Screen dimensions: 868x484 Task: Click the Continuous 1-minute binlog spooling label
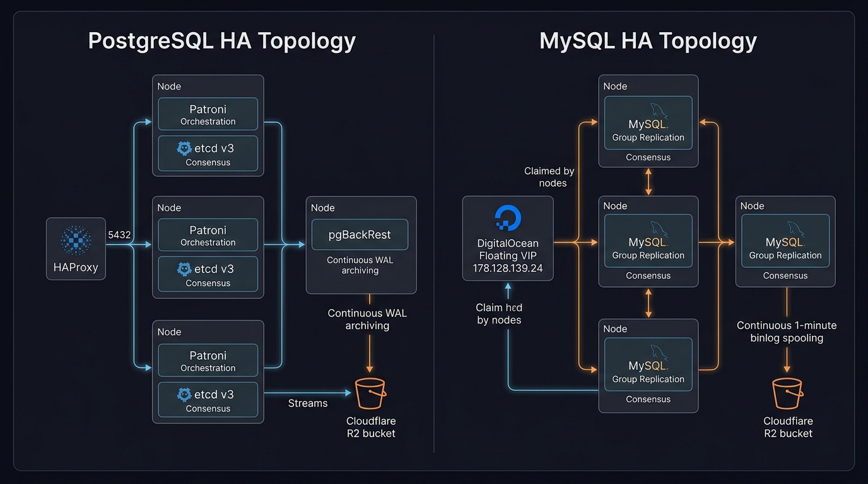[x=787, y=331]
